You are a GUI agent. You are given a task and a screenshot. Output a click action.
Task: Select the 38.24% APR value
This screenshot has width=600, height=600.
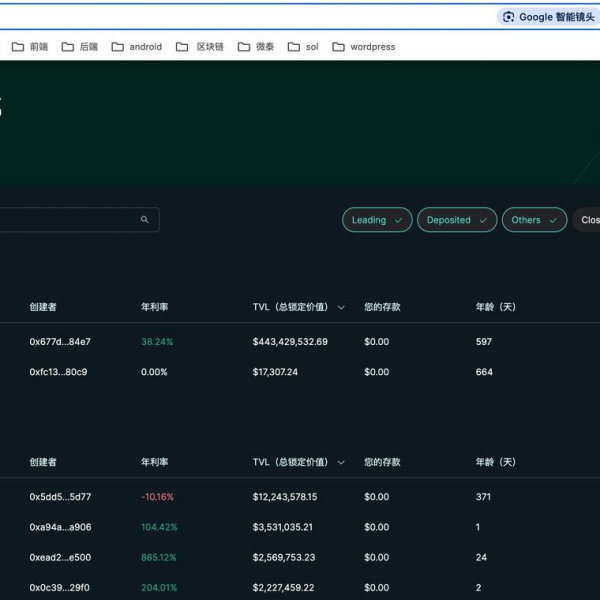tap(157, 341)
